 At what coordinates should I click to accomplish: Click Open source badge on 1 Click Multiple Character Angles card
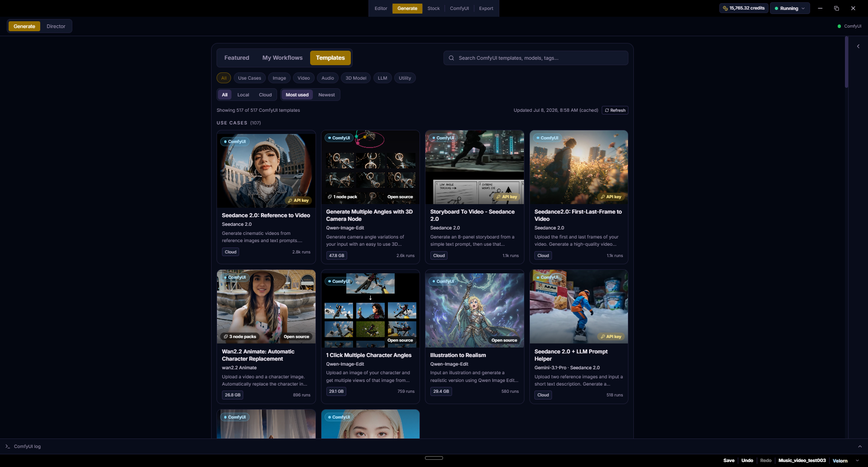coord(400,340)
